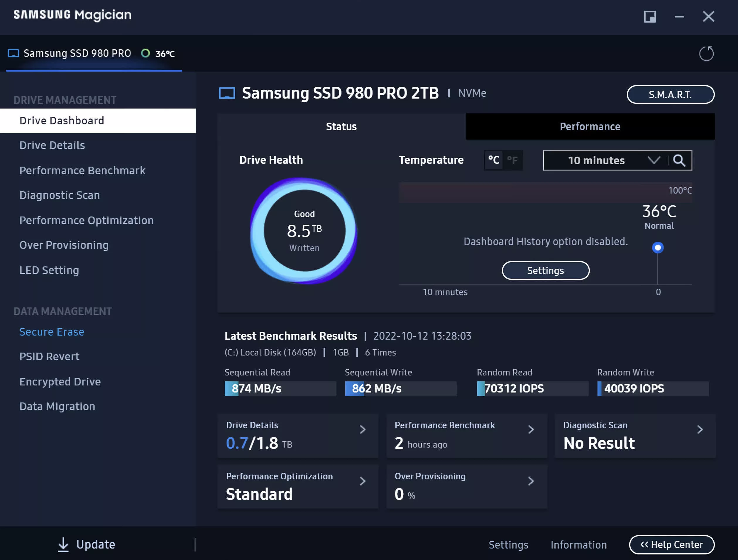
Task: Open Performance Benchmark card chevron
Action: pos(531,429)
